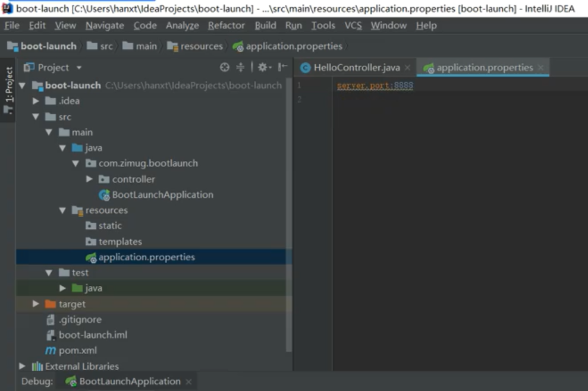Screen dimensions: 588x391
Task: Open the Run menu
Action: [293, 26]
